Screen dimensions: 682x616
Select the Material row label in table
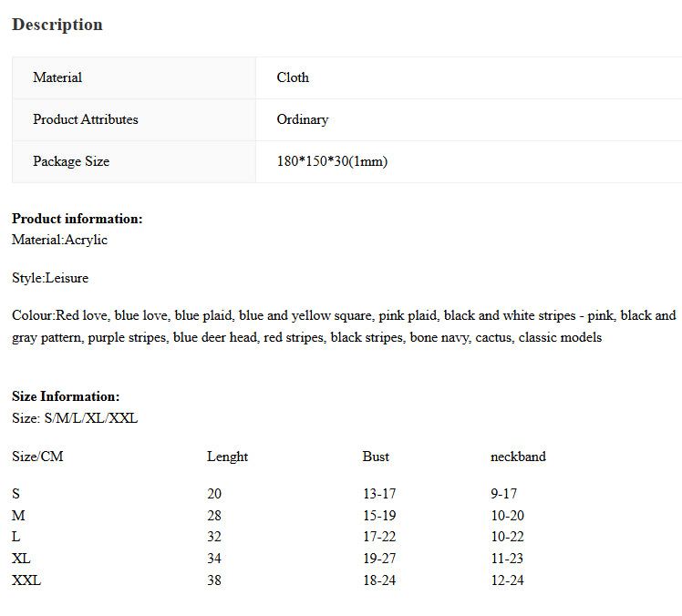[x=57, y=77]
